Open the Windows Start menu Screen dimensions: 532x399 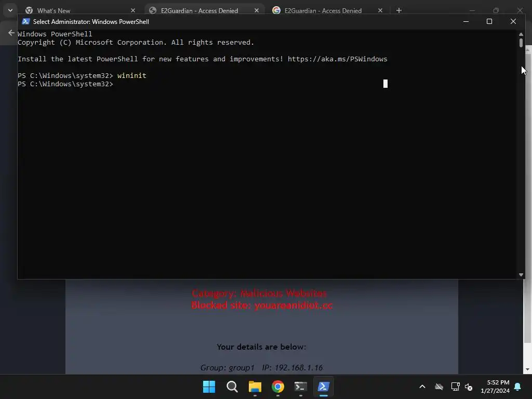pos(209,387)
